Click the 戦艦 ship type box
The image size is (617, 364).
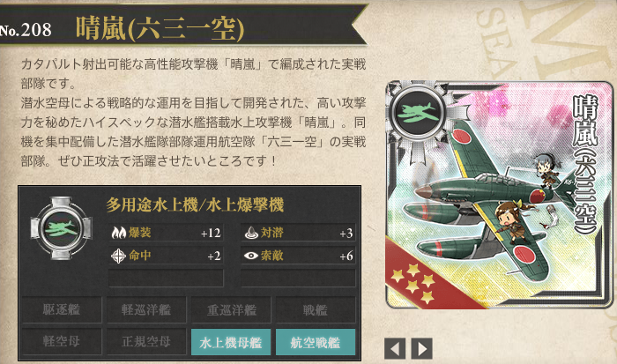316,309
